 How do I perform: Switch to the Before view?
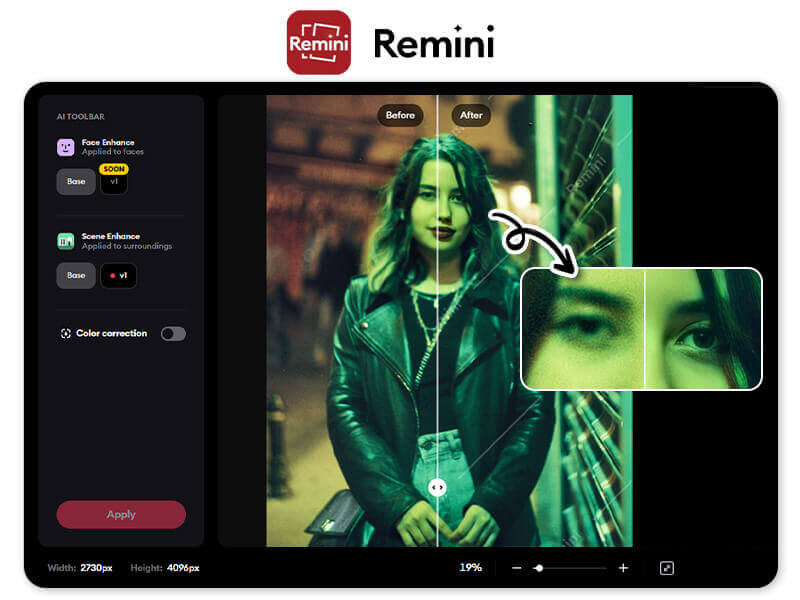point(399,115)
